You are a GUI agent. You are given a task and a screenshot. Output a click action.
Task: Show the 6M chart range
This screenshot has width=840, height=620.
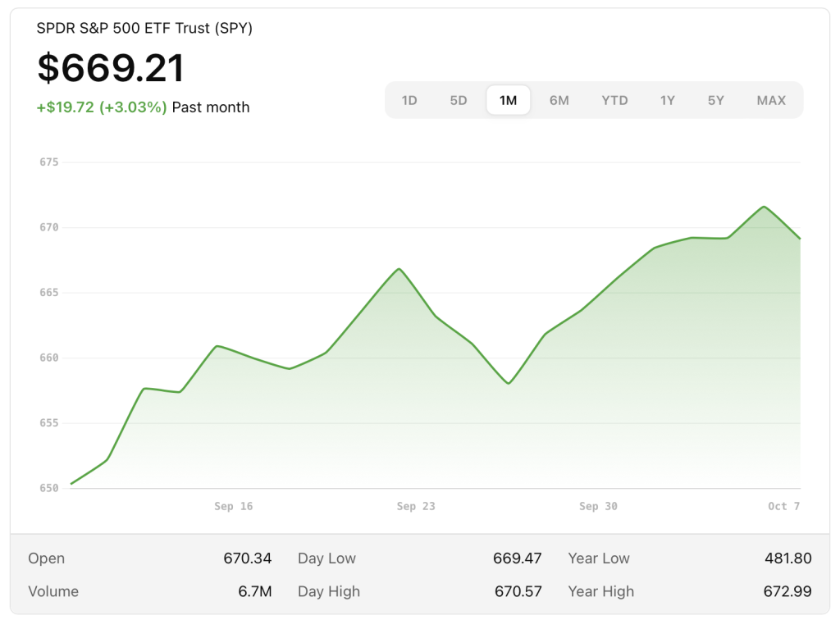pyautogui.click(x=559, y=101)
